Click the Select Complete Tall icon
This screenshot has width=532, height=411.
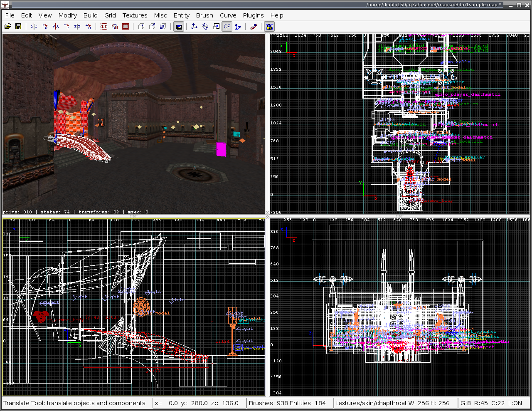coord(104,26)
